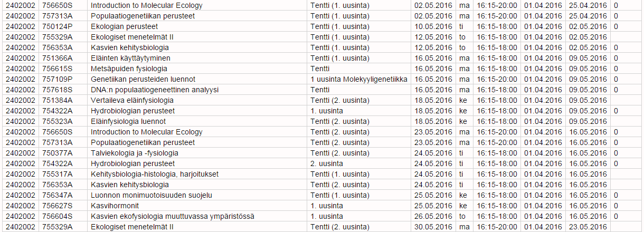This screenshot has height=232, width=644.
Task: Click the exam date 10.05.2016
Action: point(433,26)
